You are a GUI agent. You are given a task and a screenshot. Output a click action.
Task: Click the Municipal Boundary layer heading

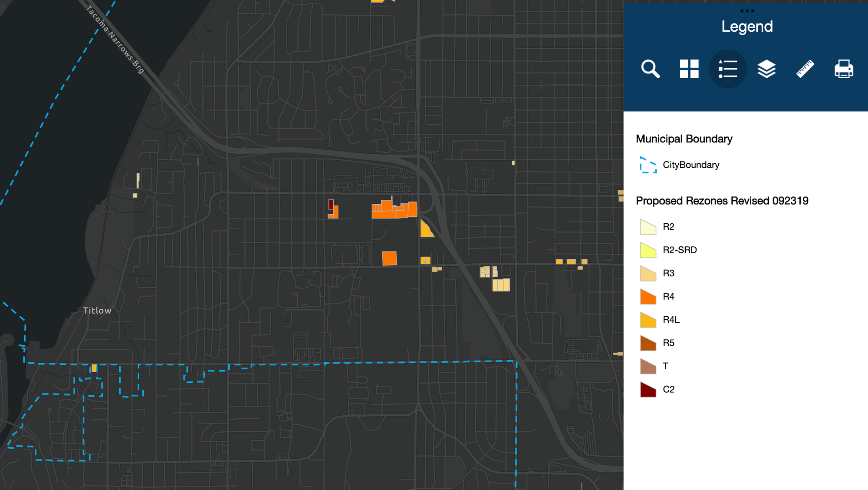point(684,139)
